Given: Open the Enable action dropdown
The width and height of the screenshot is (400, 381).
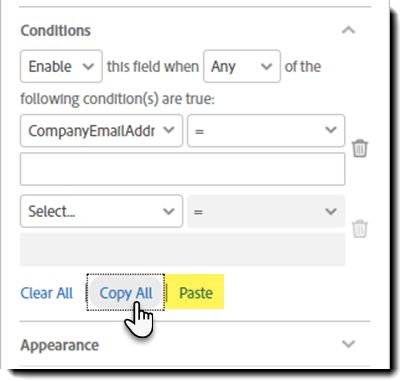Looking at the screenshot, I should click(61, 66).
